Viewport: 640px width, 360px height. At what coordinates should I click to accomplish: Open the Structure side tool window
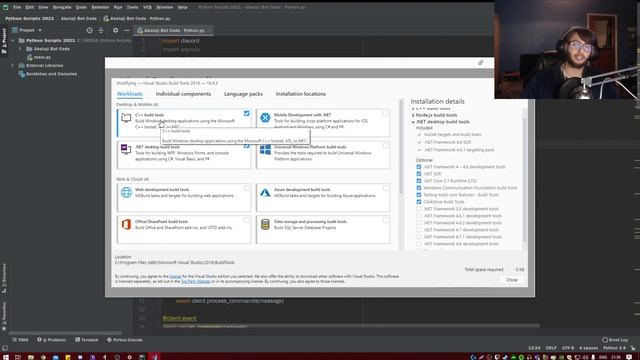click(x=4, y=278)
